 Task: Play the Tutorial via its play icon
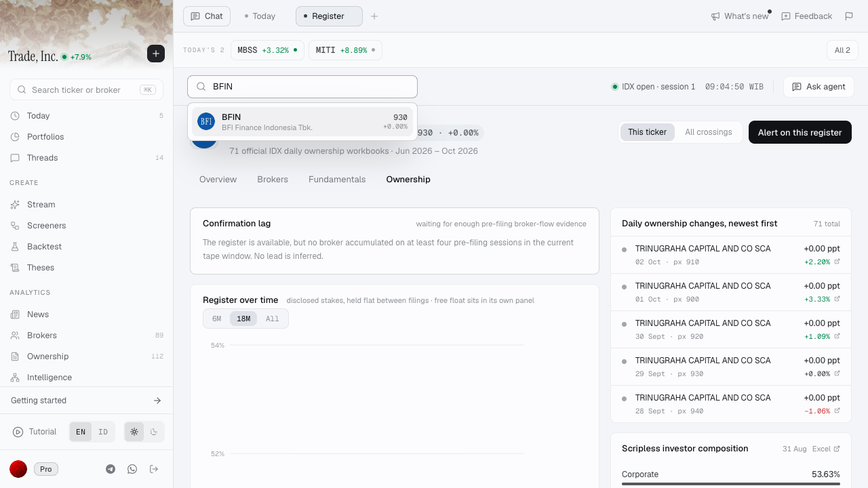tap(18, 432)
